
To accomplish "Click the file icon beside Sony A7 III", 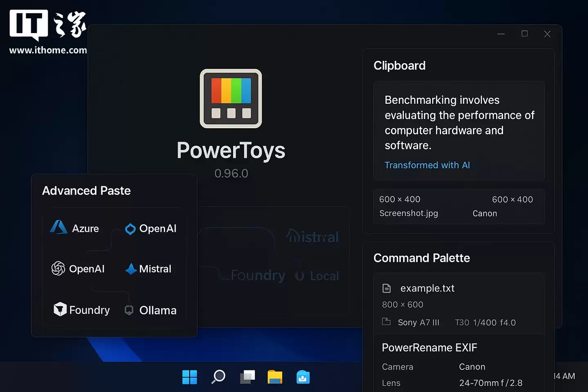I will pyautogui.click(x=386, y=322).
